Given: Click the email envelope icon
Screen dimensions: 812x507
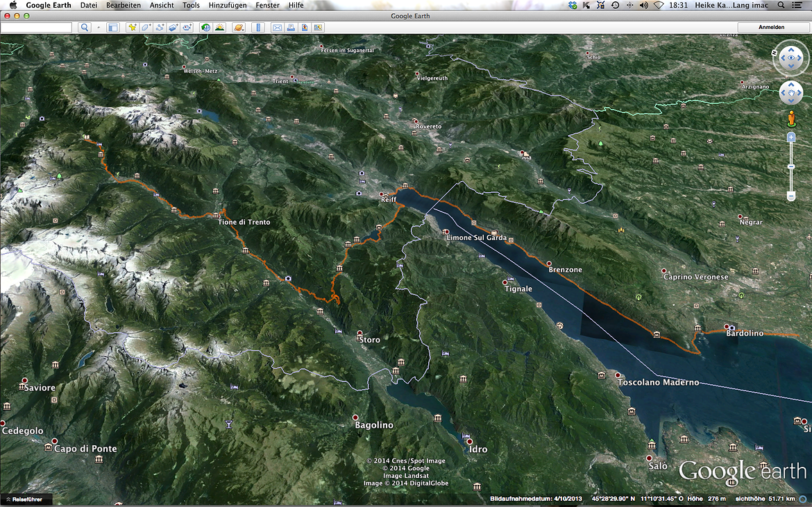Looking at the screenshot, I should pos(277,28).
